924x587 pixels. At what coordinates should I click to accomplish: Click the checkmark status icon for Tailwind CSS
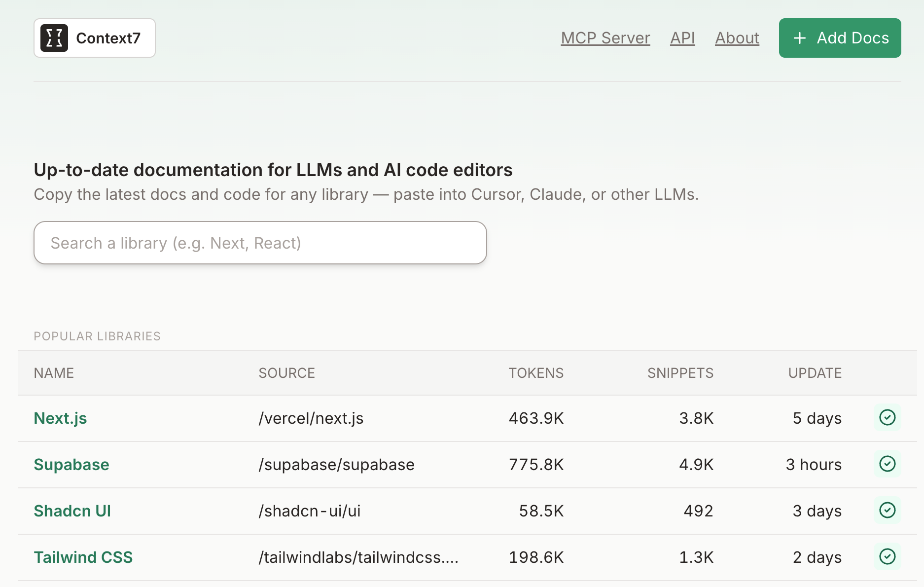[x=887, y=557]
